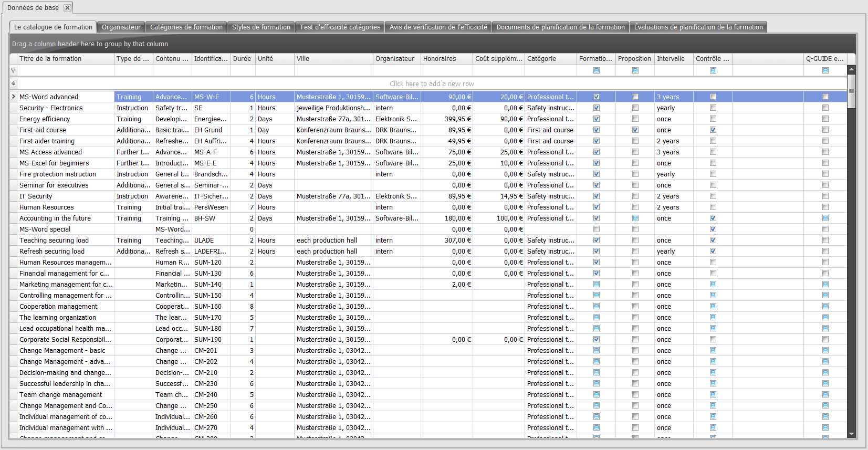Click 'Click here to add a new row'
The width and height of the screenshot is (868, 450).
432,83
